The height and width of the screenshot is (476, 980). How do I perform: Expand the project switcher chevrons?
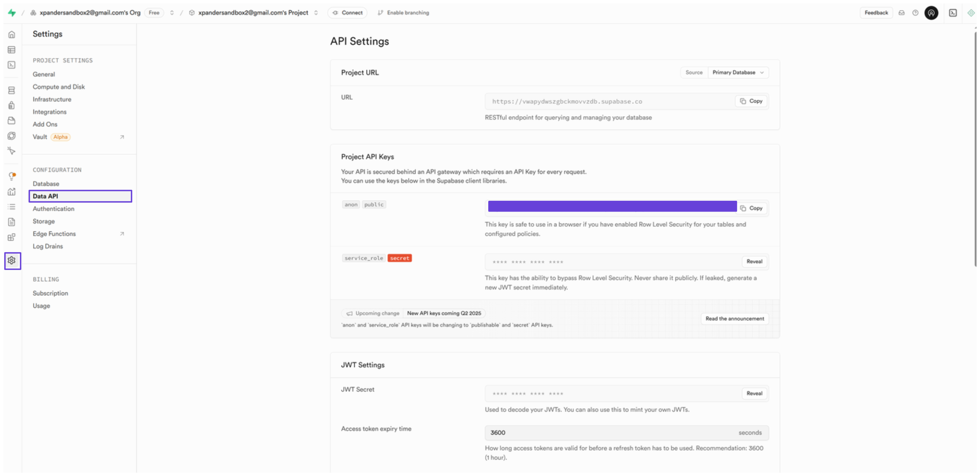pyautogui.click(x=316, y=13)
